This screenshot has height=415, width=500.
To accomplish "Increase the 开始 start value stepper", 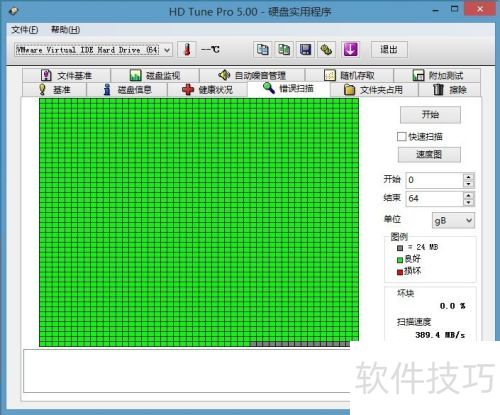I will click(469, 177).
